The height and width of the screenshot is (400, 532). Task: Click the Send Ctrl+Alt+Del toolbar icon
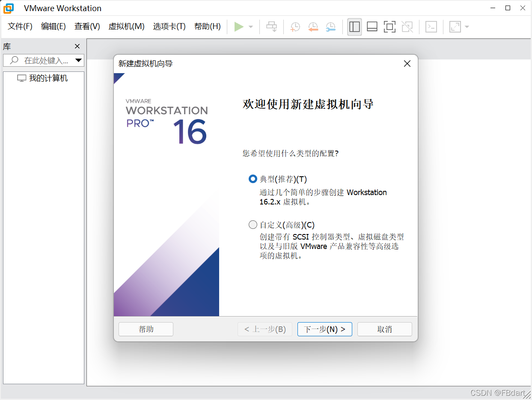click(x=271, y=27)
